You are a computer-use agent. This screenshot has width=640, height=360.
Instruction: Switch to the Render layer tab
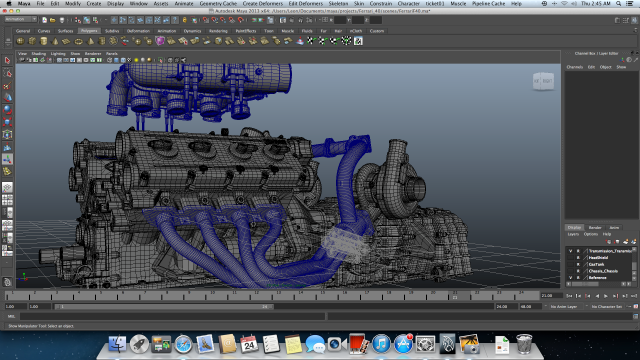595,228
